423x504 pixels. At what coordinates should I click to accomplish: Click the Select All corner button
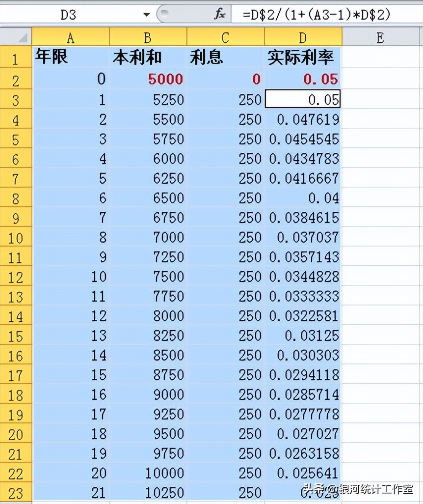[x=16, y=37]
